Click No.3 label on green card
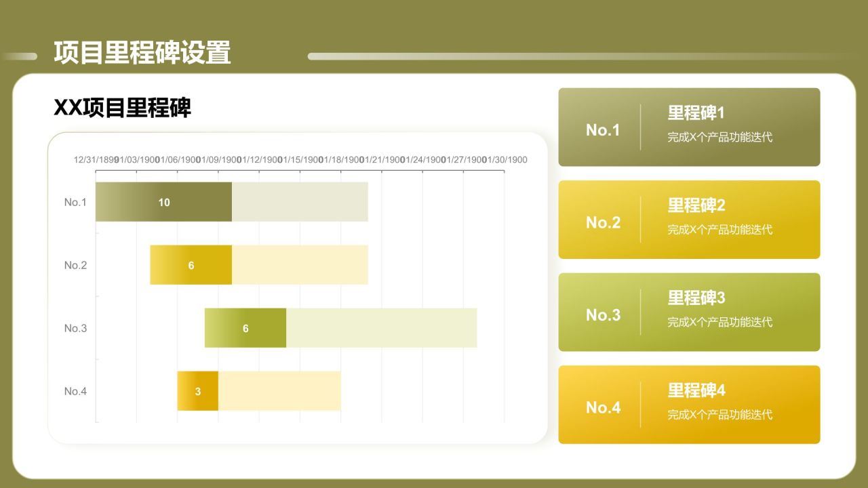 tap(603, 315)
